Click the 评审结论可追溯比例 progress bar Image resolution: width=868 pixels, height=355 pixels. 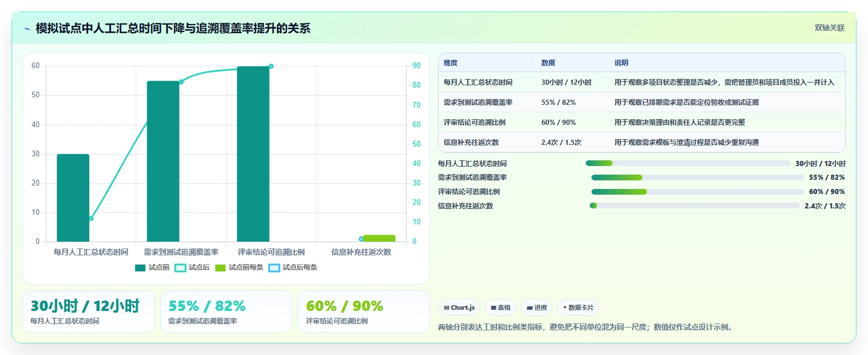coord(697,192)
